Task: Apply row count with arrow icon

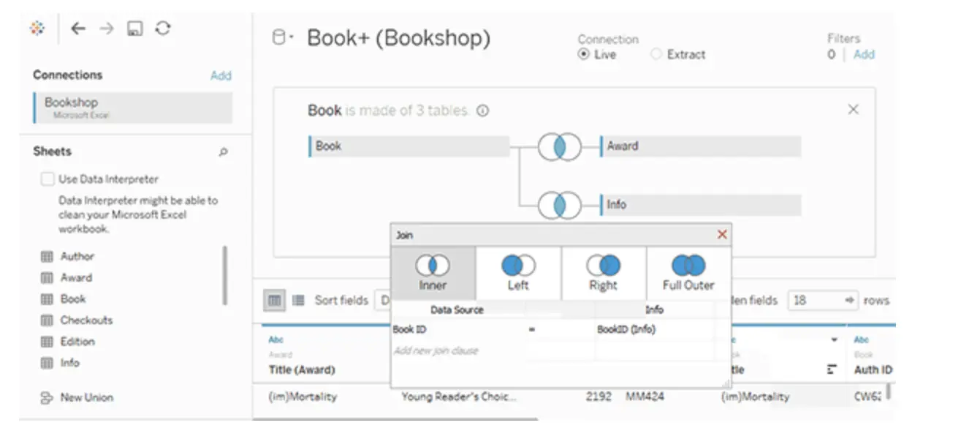Action: click(x=850, y=301)
